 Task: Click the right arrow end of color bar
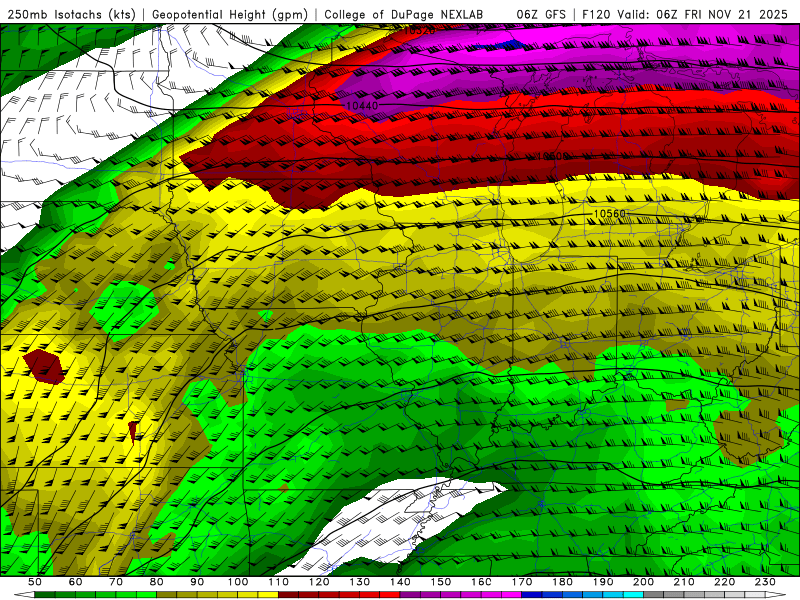pos(776,594)
